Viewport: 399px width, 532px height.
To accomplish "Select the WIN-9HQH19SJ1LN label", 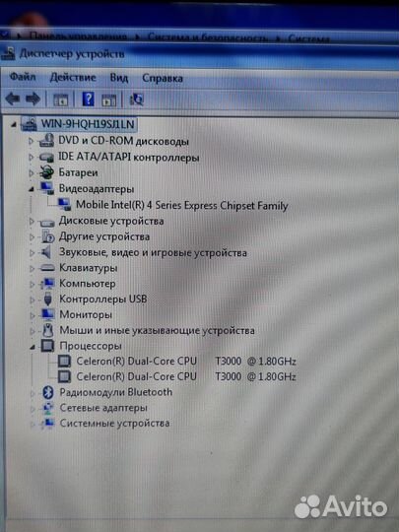I will [88, 124].
